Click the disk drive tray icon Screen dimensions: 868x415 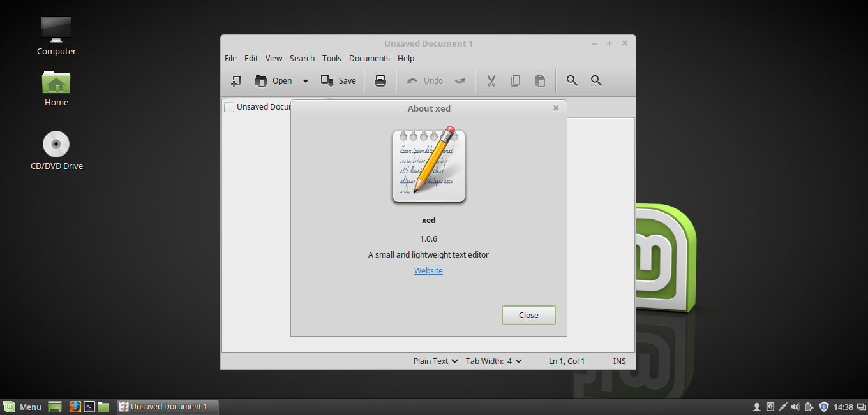pos(770,407)
